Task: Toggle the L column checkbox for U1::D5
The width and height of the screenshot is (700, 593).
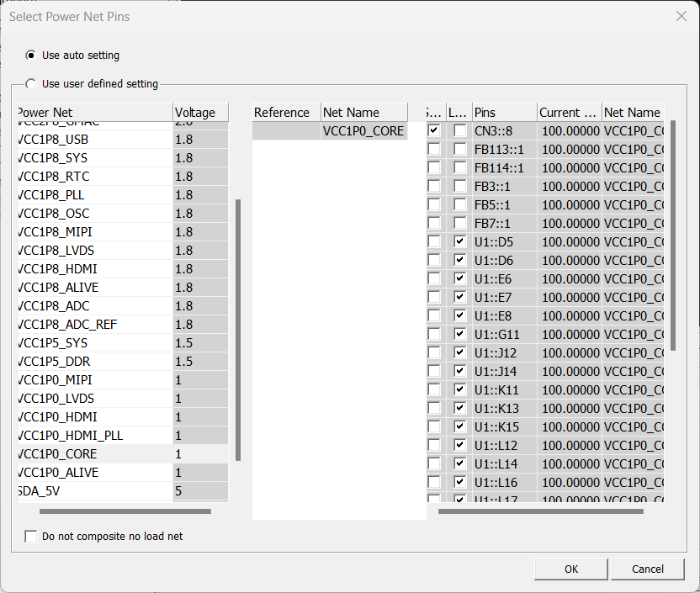Action: click(459, 242)
